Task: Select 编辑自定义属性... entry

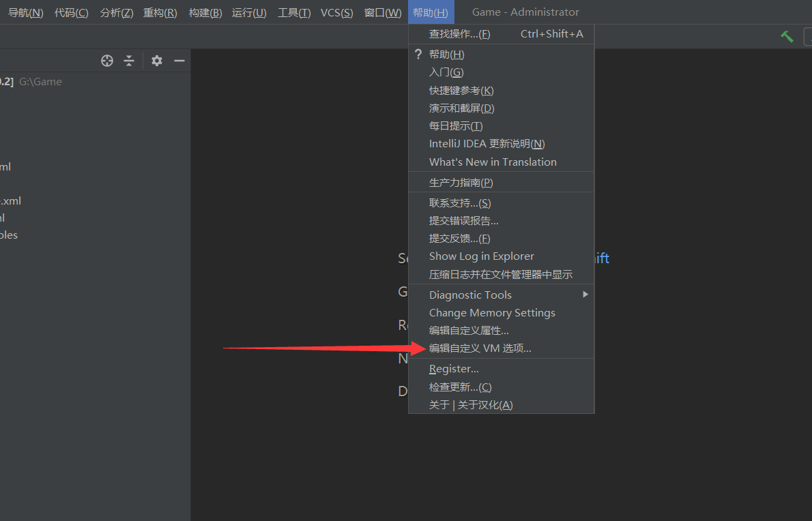Action: point(502,331)
